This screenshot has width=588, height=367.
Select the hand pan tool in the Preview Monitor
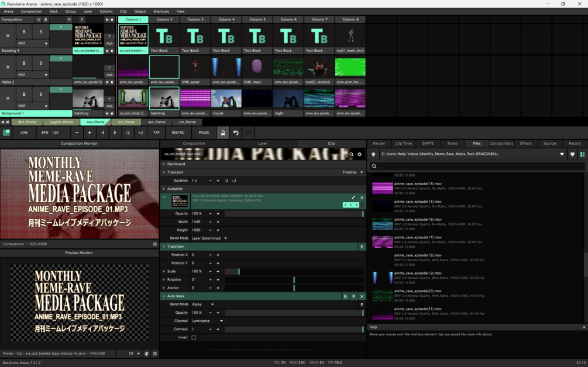146,354
